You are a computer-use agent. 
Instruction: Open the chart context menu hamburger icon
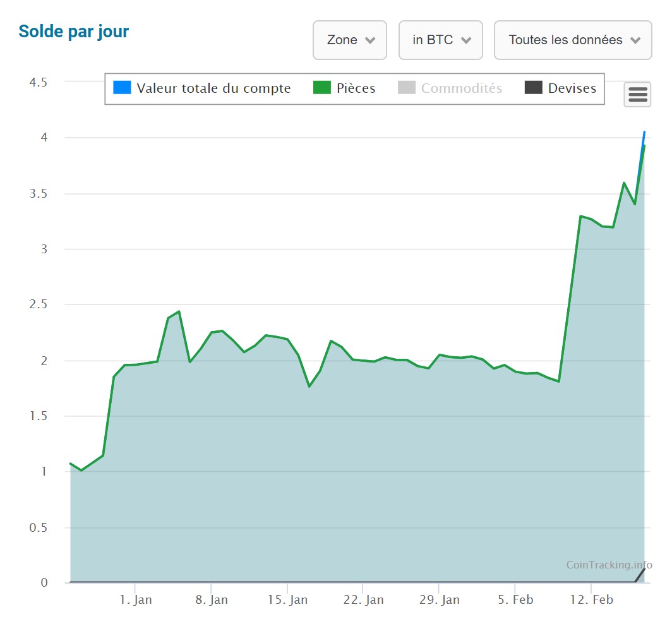[x=637, y=95]
